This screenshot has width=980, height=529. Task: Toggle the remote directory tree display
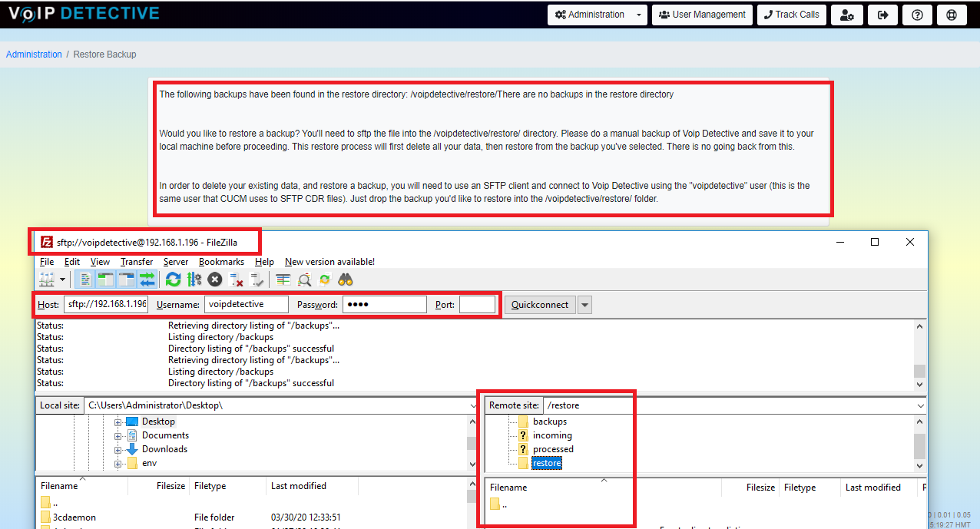click(x=126, y=279)
